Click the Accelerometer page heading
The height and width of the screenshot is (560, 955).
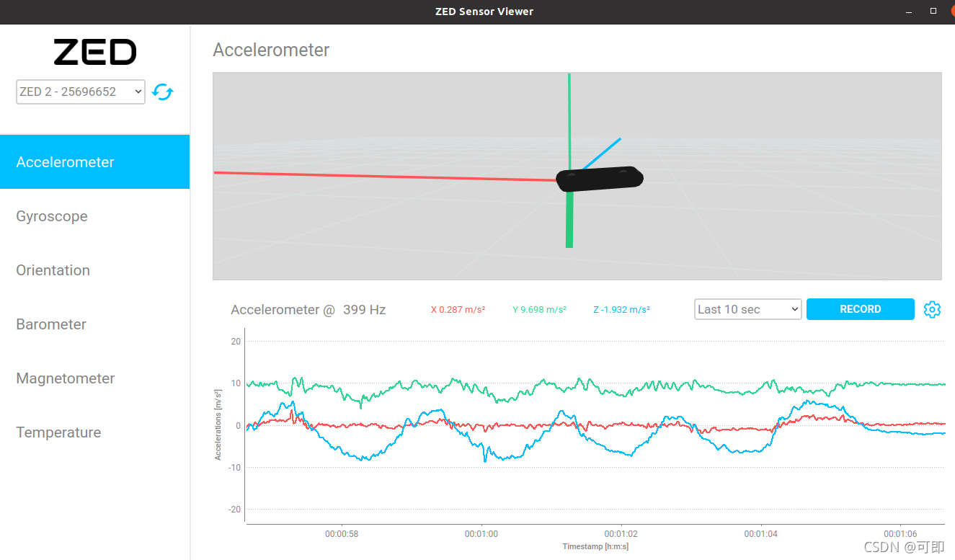coord(271,50)
